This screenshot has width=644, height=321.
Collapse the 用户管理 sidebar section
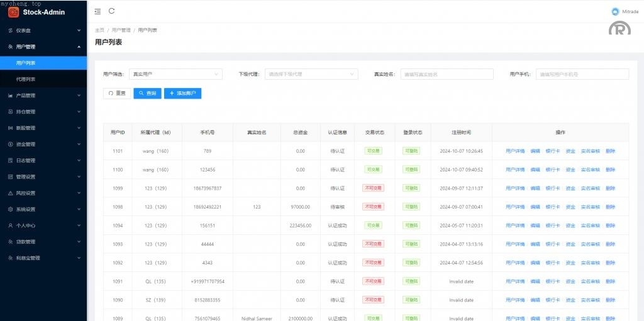(x=43, y=46)
